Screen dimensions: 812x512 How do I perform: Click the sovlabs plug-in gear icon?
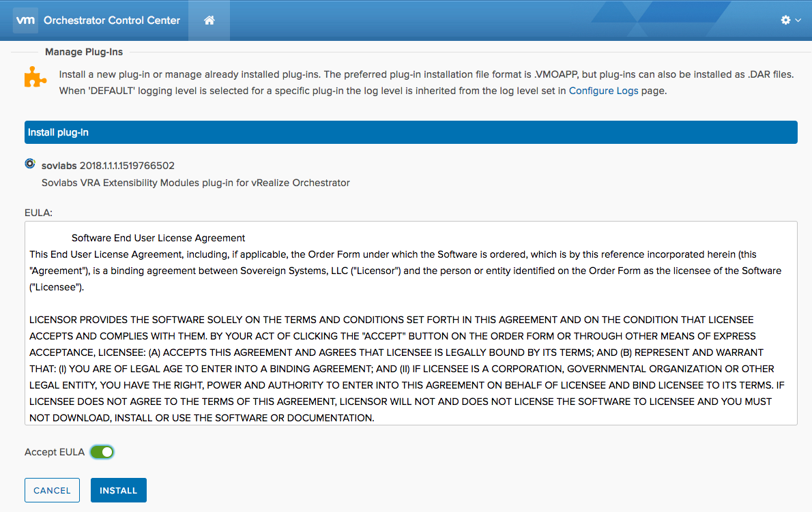(x=30, y=164)
